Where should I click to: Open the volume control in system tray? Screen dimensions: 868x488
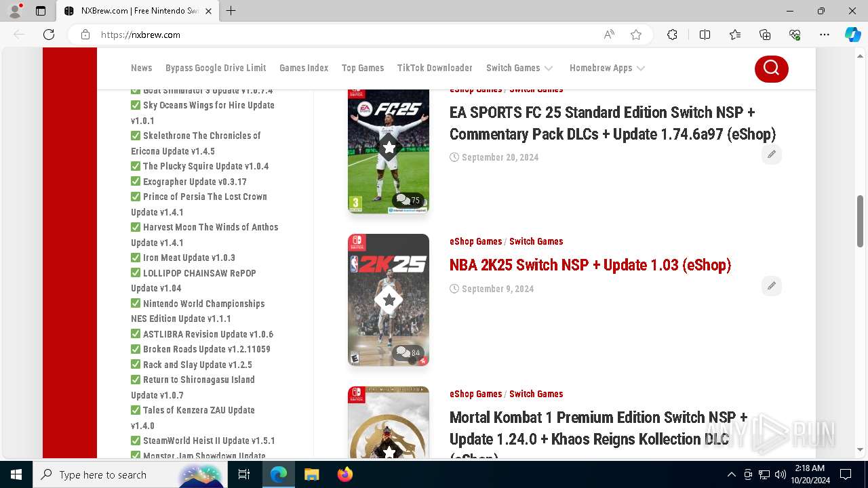[780, 474]
